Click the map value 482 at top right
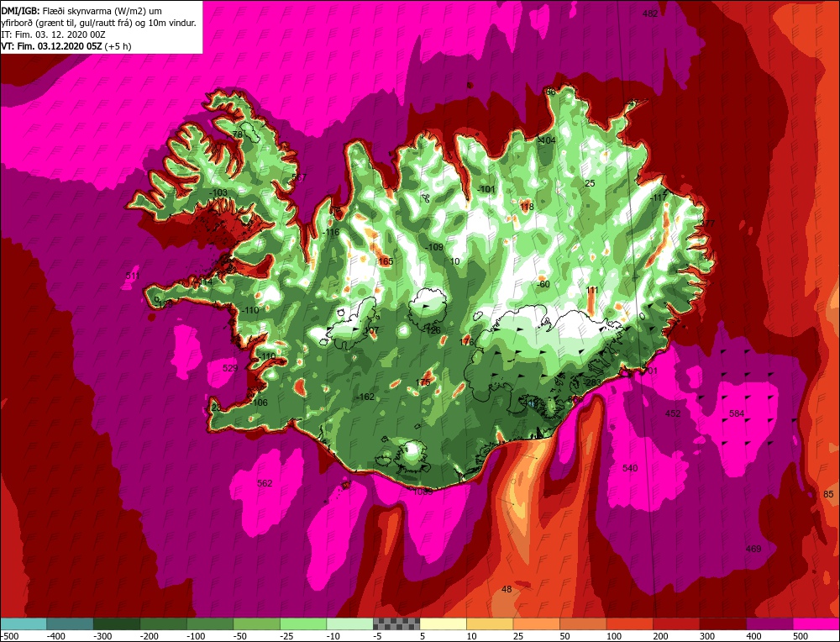840x642 pixels. (650, 14)
